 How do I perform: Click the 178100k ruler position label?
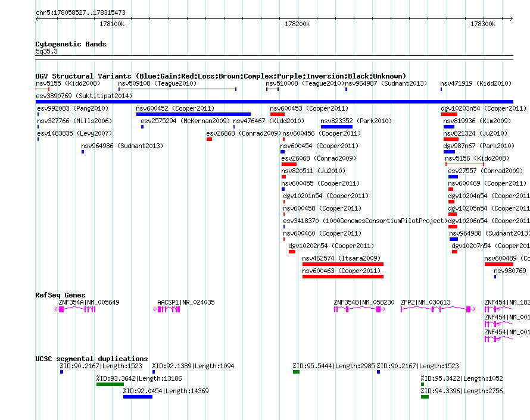click(112, 24)
